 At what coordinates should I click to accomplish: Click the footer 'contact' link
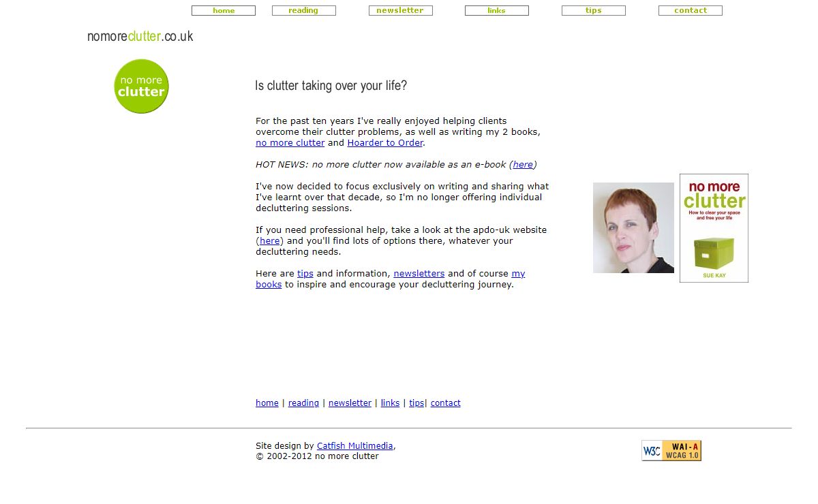coord(445,403)
